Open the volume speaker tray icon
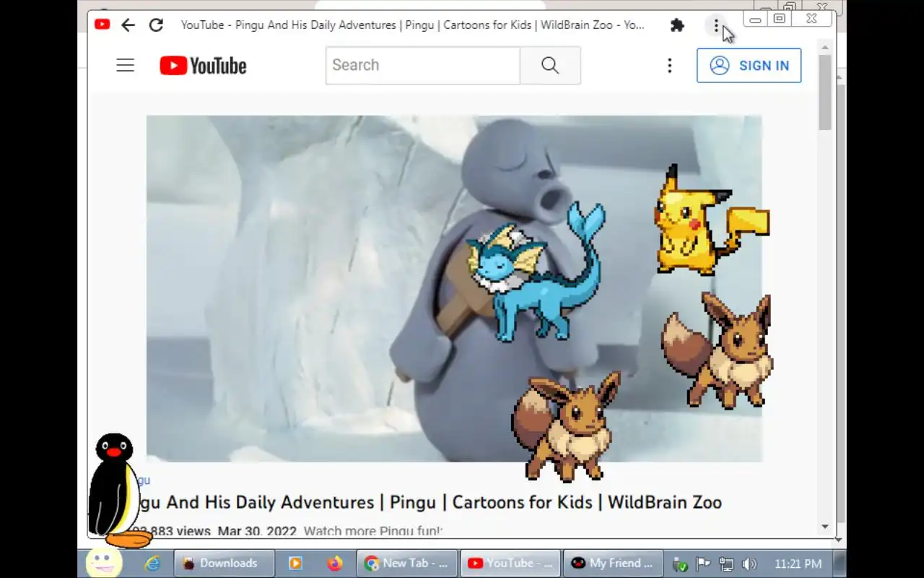The image size is (924, 578). point(749,564)
